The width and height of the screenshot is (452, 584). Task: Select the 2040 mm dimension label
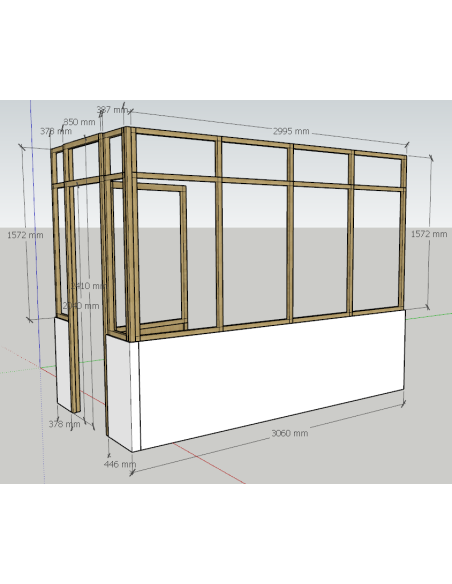click(81, 306)
